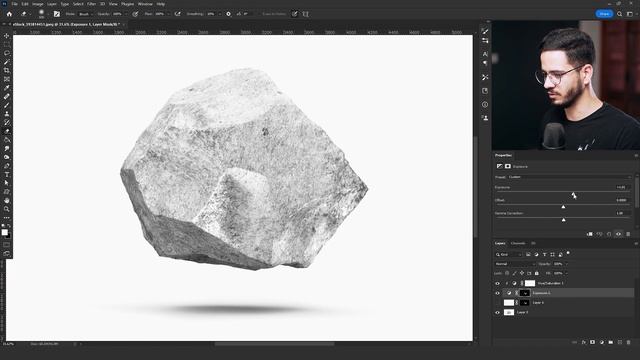Viewport: 640px width, 360px height.
Task: Delete layer with the Layers panel trash icon
Action: pos(628,342)
